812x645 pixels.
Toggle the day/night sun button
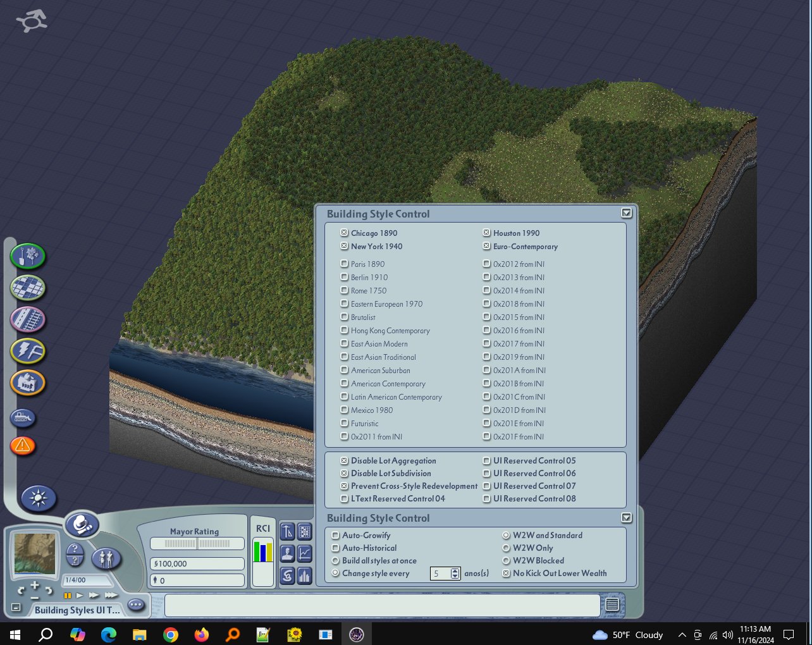(39, 498)
